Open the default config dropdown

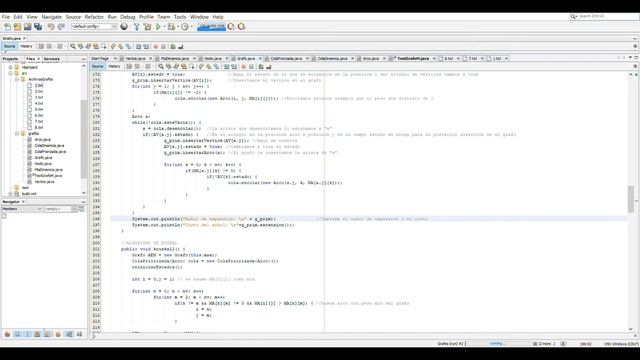coord(94,27)
